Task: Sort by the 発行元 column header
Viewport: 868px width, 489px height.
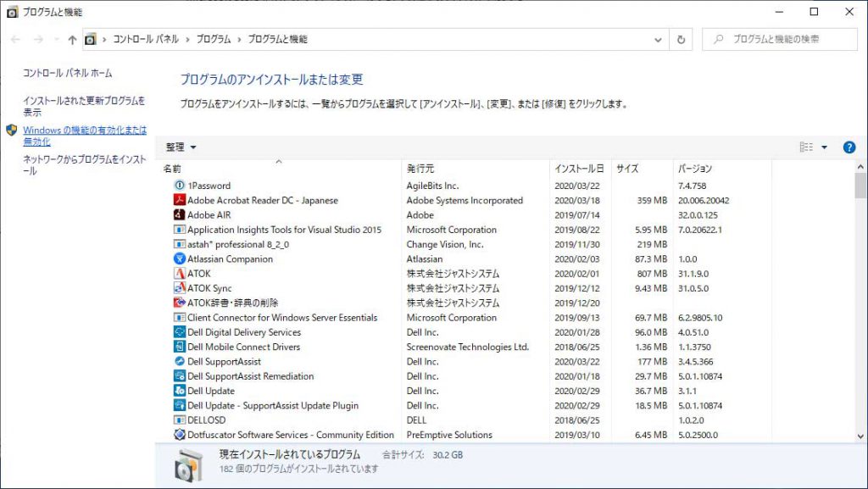Action: (420, 168)
